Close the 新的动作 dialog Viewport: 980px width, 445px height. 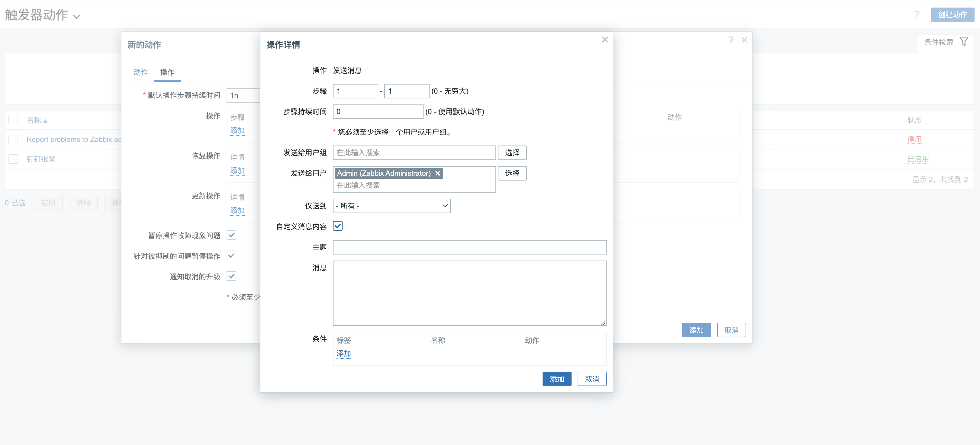tap(744, 40)
